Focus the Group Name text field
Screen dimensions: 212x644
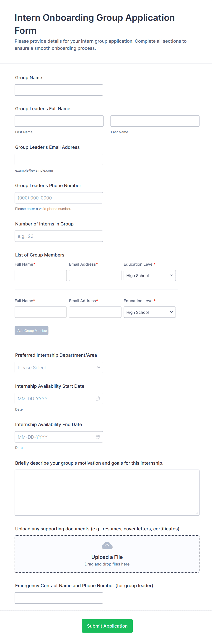(59, 90)
